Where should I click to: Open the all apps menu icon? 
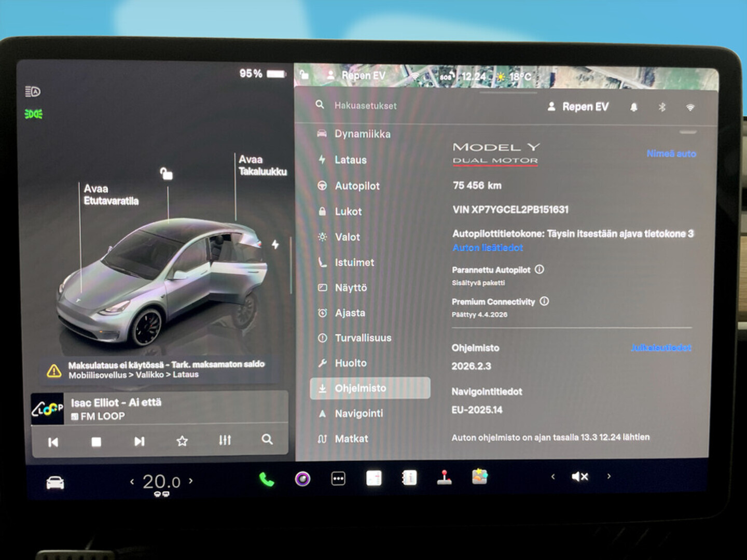coord(338,479)
